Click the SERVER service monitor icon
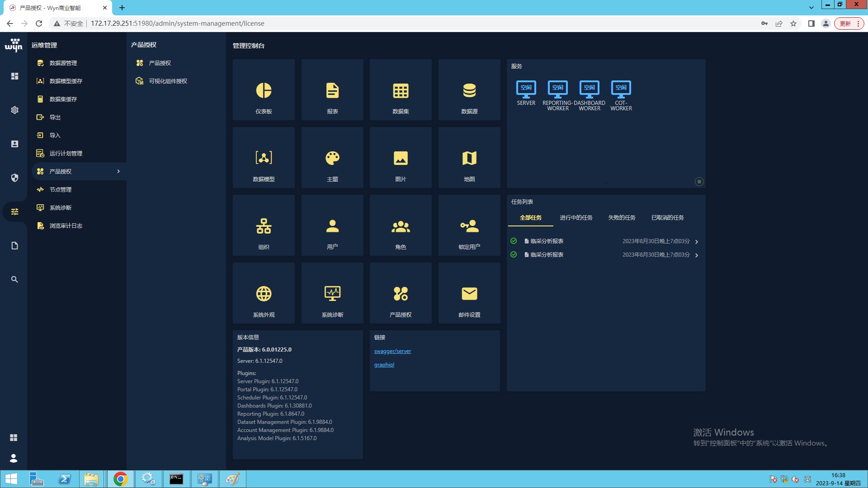The height and width of the screenshot is (488, 868). 526,89
